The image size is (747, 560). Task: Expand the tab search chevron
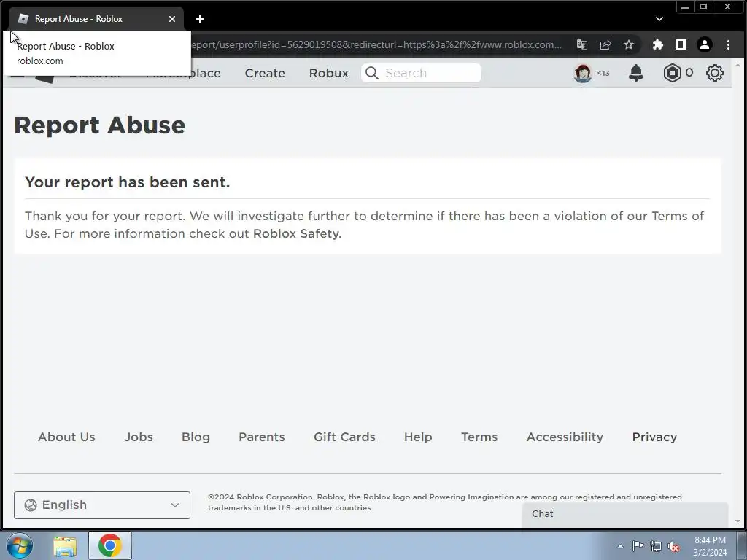(659, 19)
